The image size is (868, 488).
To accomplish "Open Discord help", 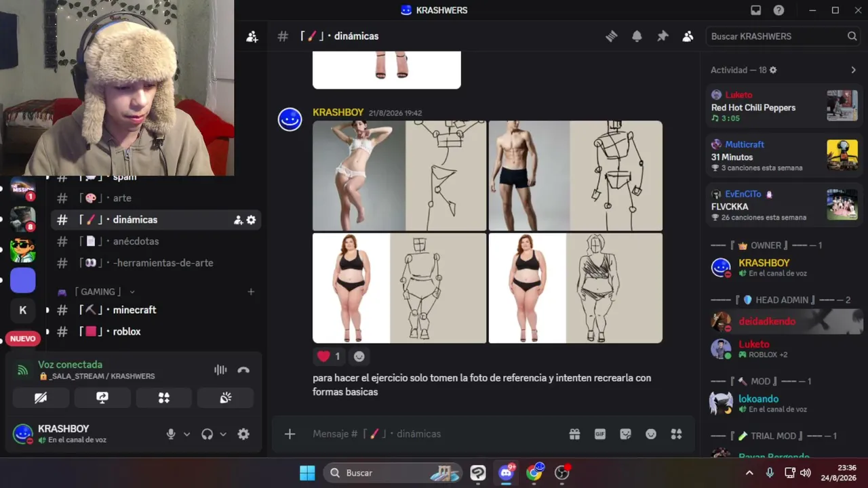I will coord(779,10).
